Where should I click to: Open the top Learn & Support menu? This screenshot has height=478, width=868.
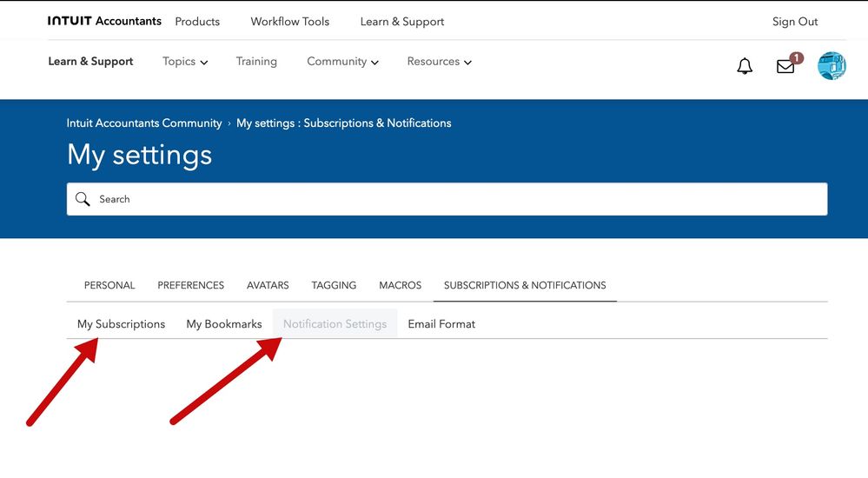pyautogui.click(x=402, y=22)
